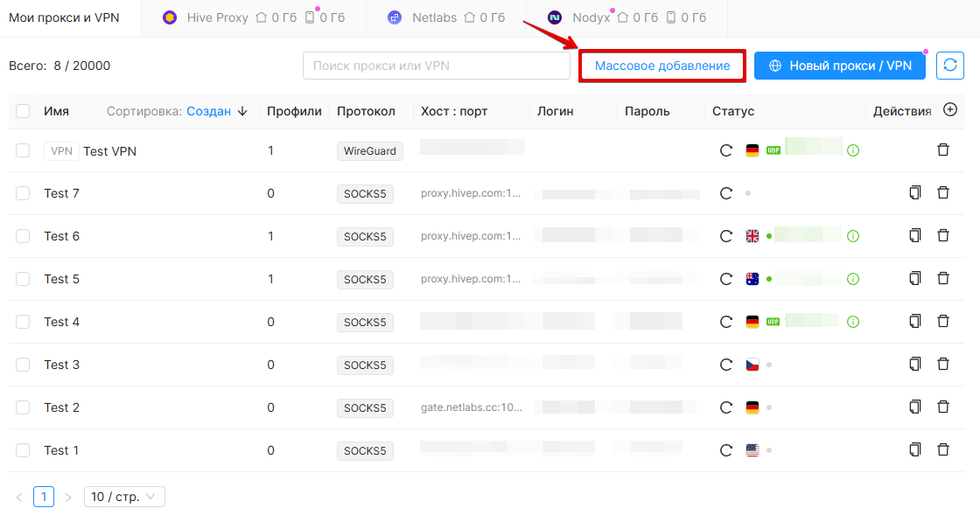The height and width of the screenshot is (522, 980).
Task: Tick the checkbox for Test 7
Action: pos(23,193)
